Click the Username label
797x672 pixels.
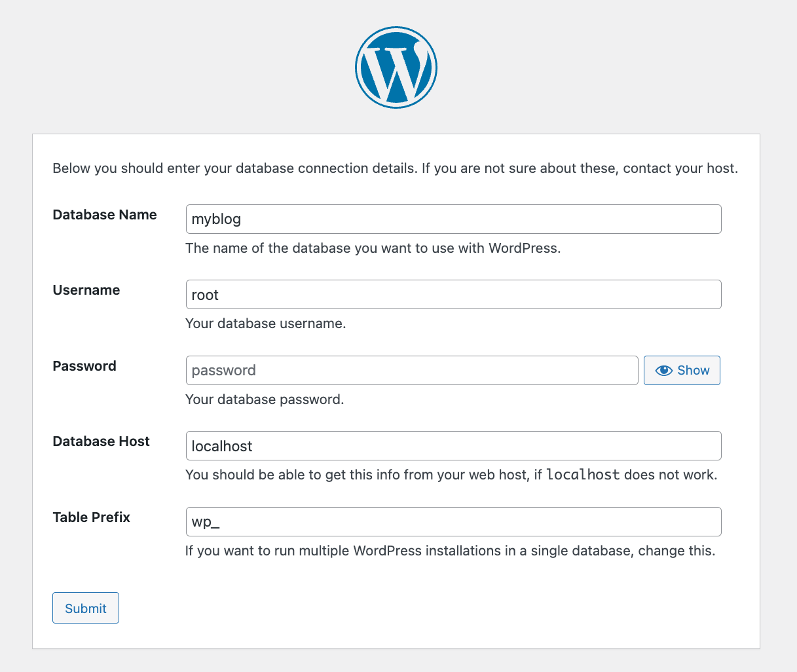click(x=86, y=289)
